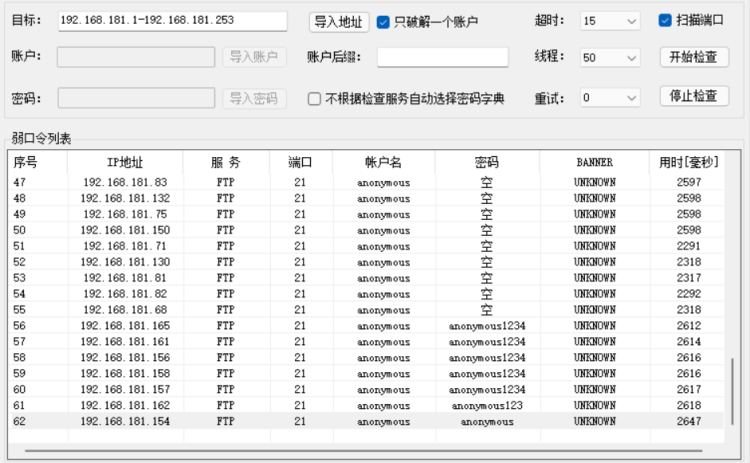750x463 pixels.
Task: Select row with IP 192.168.181.165
Action: pos(366,326)
